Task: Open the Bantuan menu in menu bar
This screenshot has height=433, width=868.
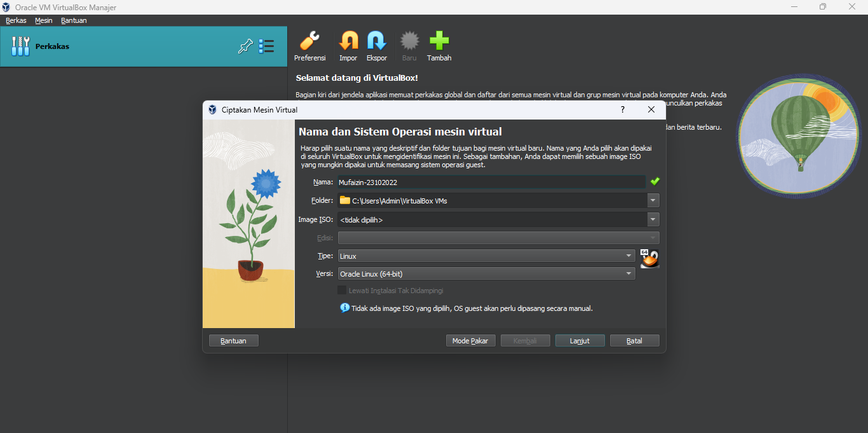Action: [74, 20]
